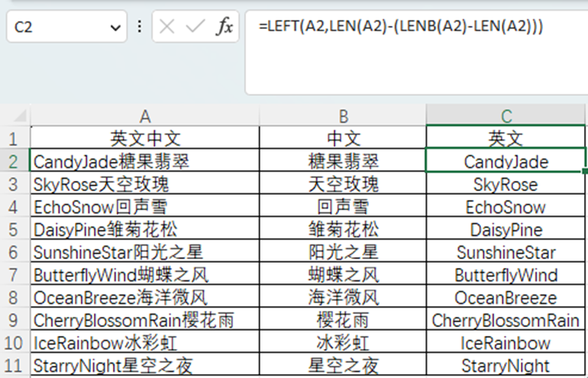Select cell 蝴蝶之风 in column B
This screenshot has height=378, width=588.
[x=343, y=274]
